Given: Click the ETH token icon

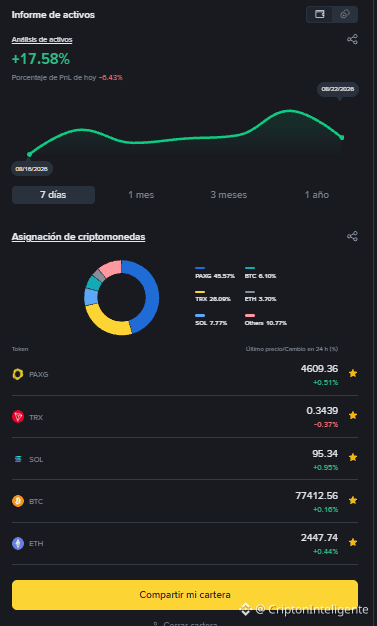Looking at the screenshot, I should click(x=18, y=543).
